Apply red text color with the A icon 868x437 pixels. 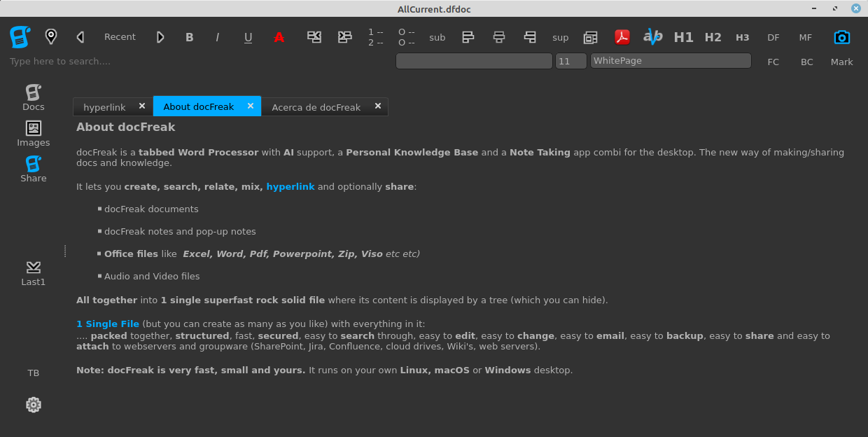point(279,37)
